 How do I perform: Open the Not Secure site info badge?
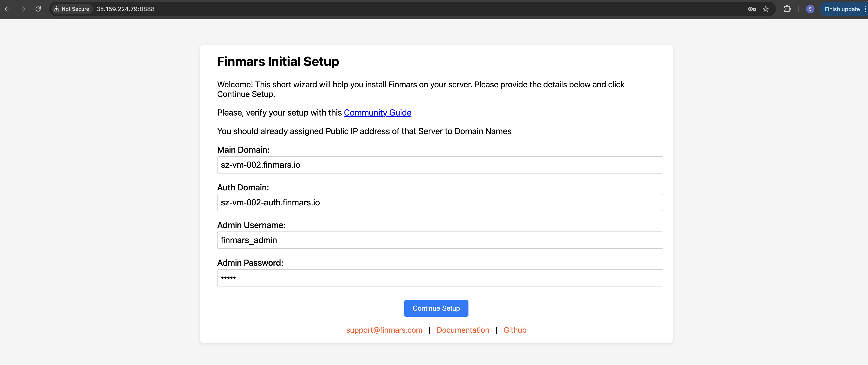tap(72, 9)
